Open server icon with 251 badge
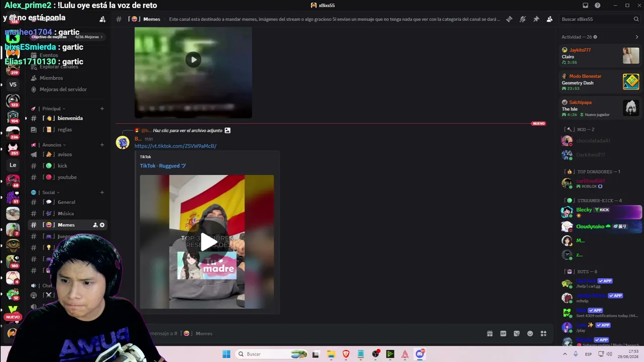 click(x=13, y=149)
